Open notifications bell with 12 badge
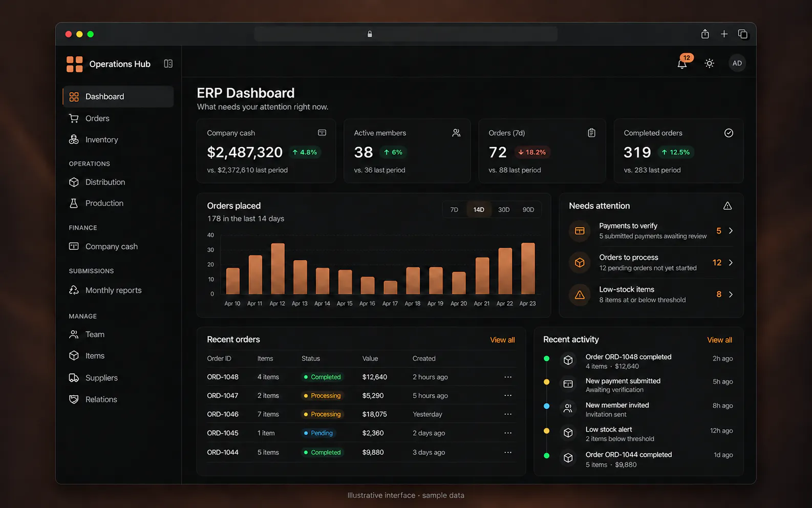Viewport: 812px width, 508px height. (682, 63)
